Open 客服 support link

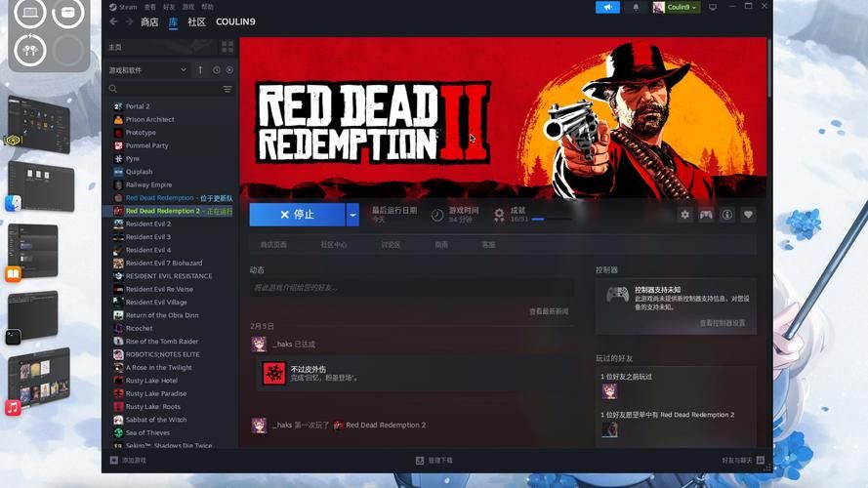coord(488,245)
